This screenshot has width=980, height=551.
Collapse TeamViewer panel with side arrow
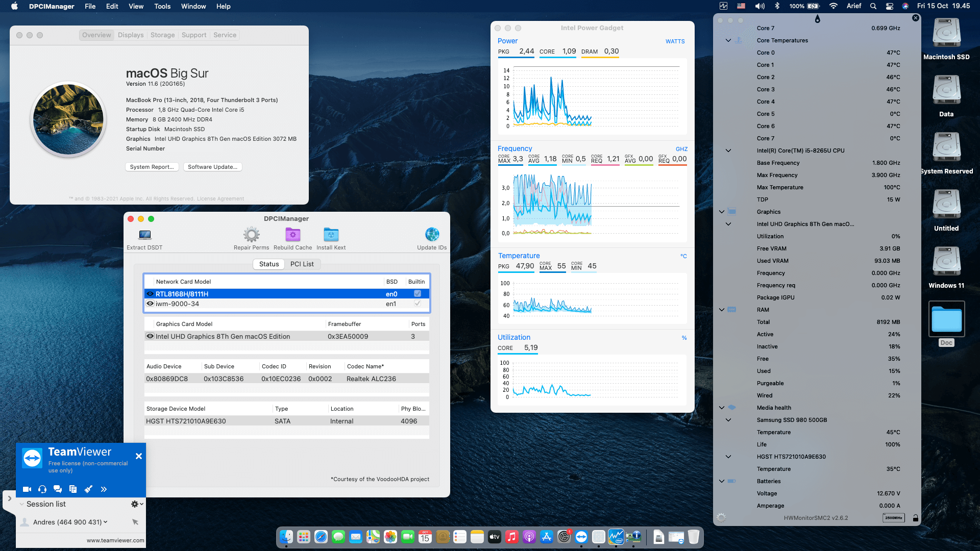pyautogui.click(x=10, y=498)
